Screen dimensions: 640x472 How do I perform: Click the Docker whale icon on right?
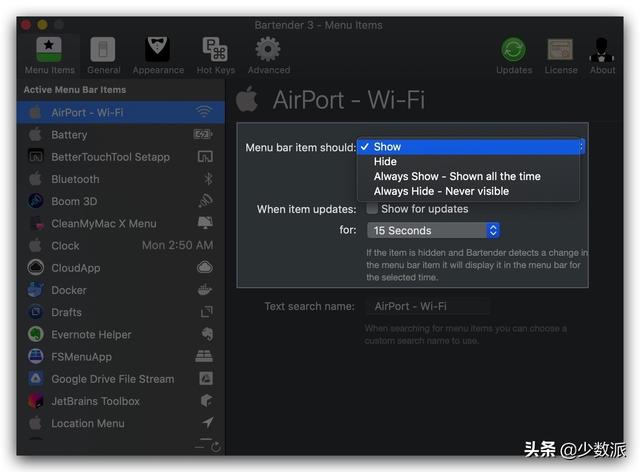tap(205, 289)
